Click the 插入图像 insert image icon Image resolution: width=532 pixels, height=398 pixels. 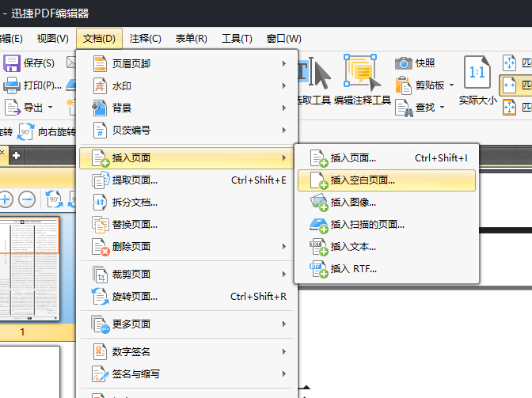(x=319, y=203)
